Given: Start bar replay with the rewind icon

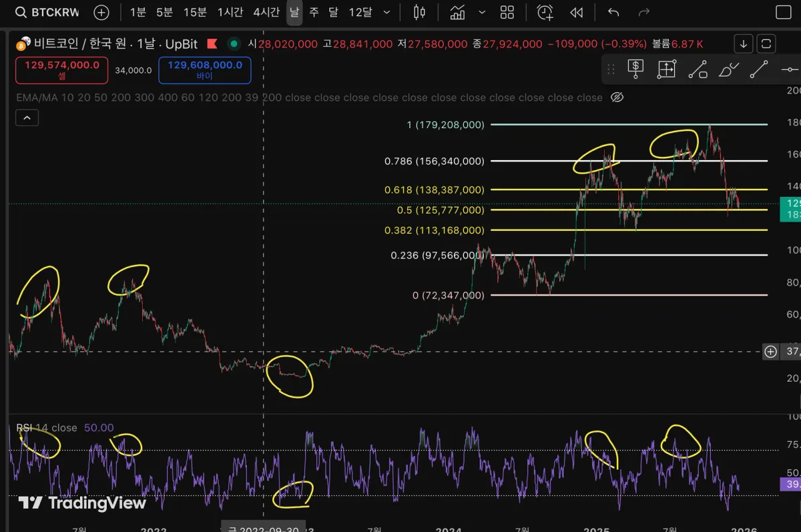Looking at the screenshot, I should 576,12.
